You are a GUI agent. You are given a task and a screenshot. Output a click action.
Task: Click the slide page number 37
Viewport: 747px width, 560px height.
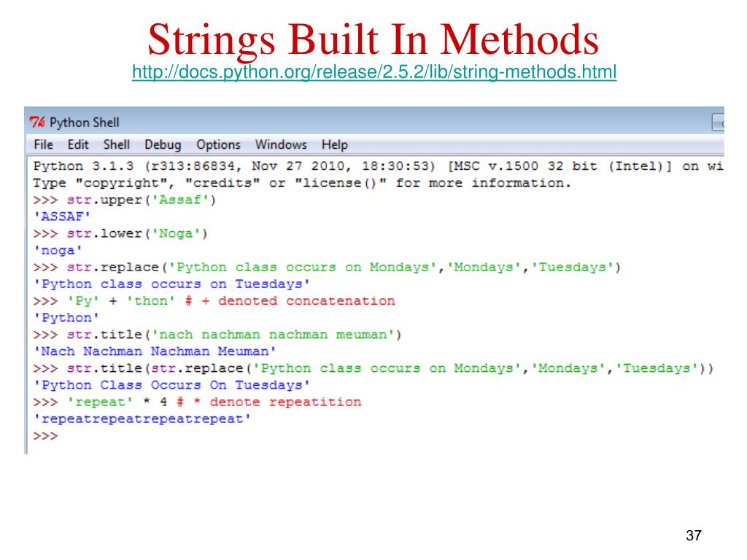tap(694, 535)
